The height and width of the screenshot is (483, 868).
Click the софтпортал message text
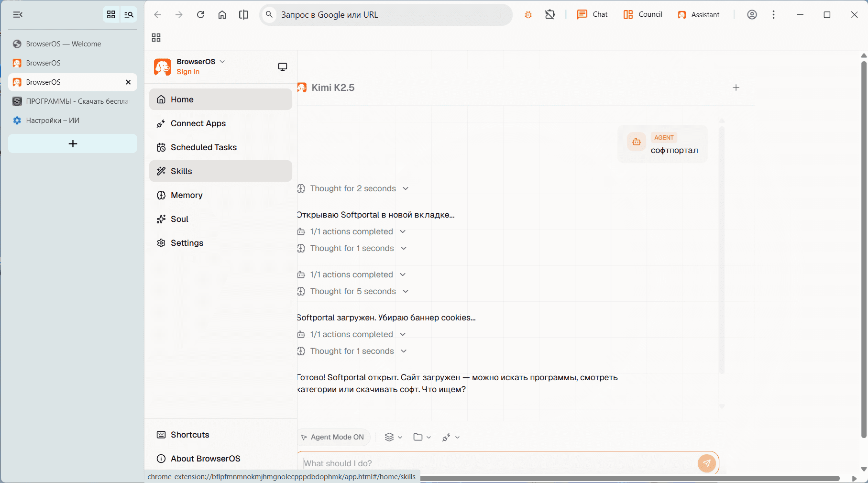point(674,150)
